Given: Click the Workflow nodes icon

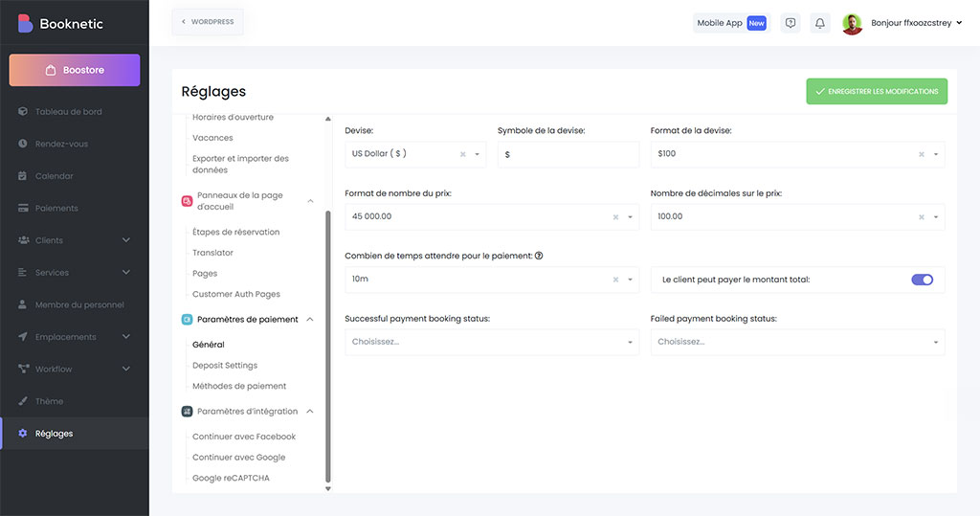Looking at the screenshot, I should pos(24,369).
